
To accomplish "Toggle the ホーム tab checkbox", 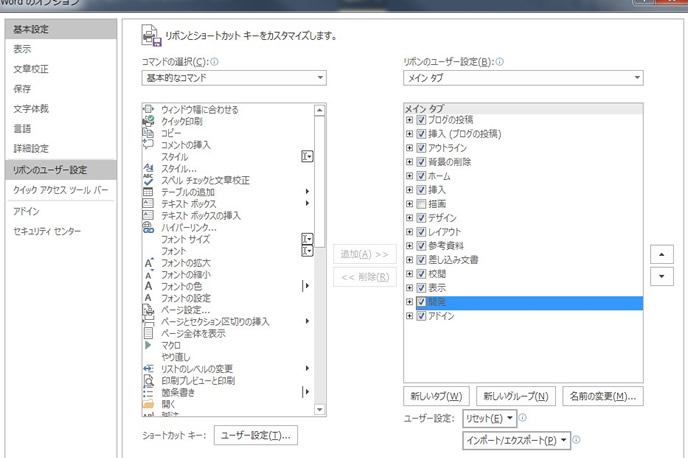I will [x=421, y=176].
